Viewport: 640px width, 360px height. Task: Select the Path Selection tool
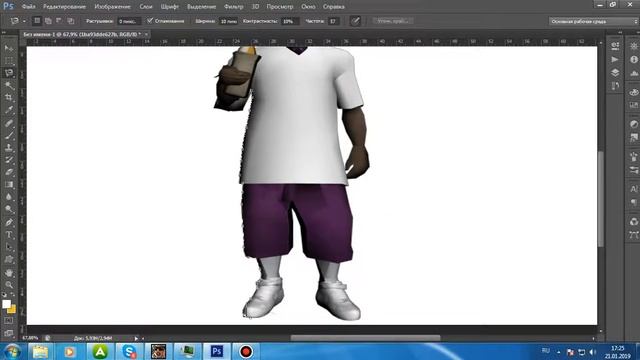9,247
